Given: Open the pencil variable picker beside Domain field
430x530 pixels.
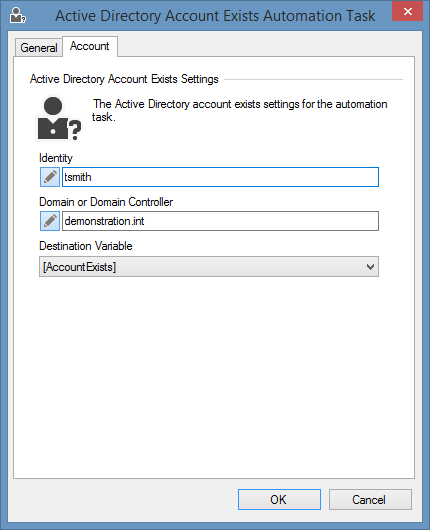Looking at the screenshot, I should (x=50, y=221).
